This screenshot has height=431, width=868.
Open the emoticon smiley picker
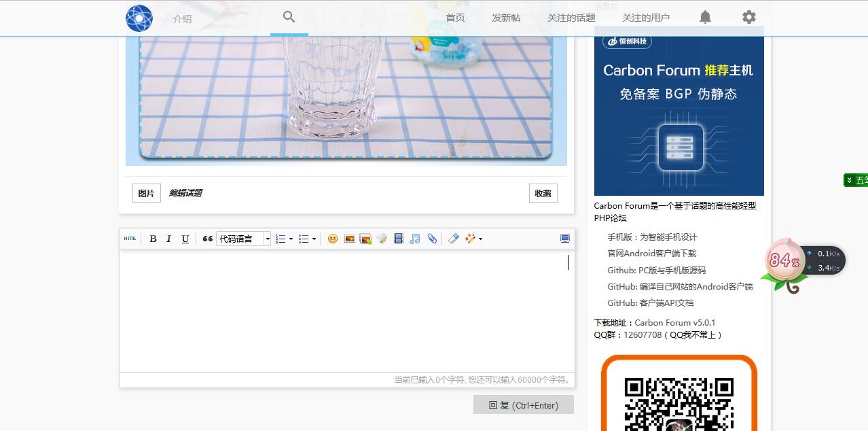tap(333, 239)
